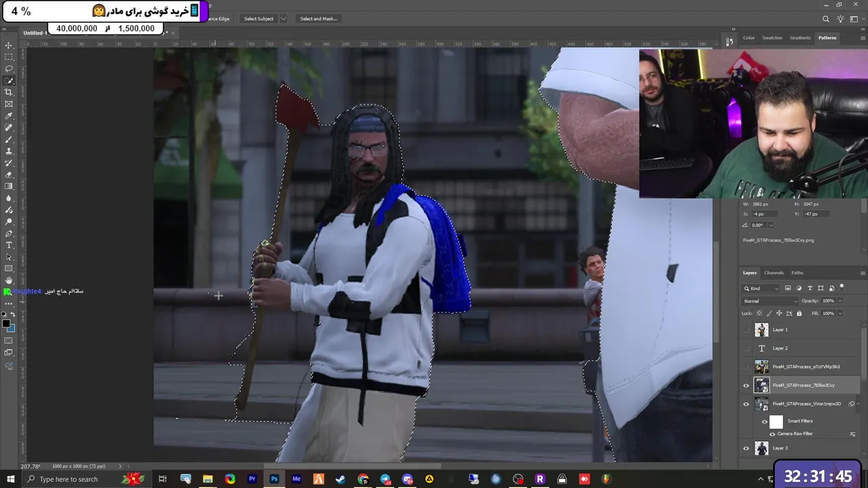The width and height of the screenshot is (868, 488).
Task: Select the Clone Stamp tool
Action: click(x=9, y=151)
